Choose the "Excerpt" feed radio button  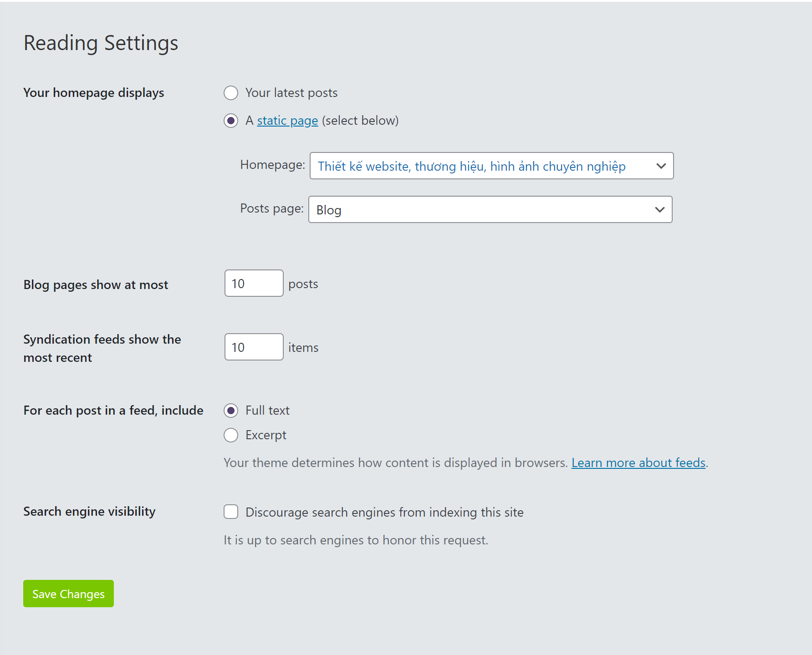pos(231,435)
